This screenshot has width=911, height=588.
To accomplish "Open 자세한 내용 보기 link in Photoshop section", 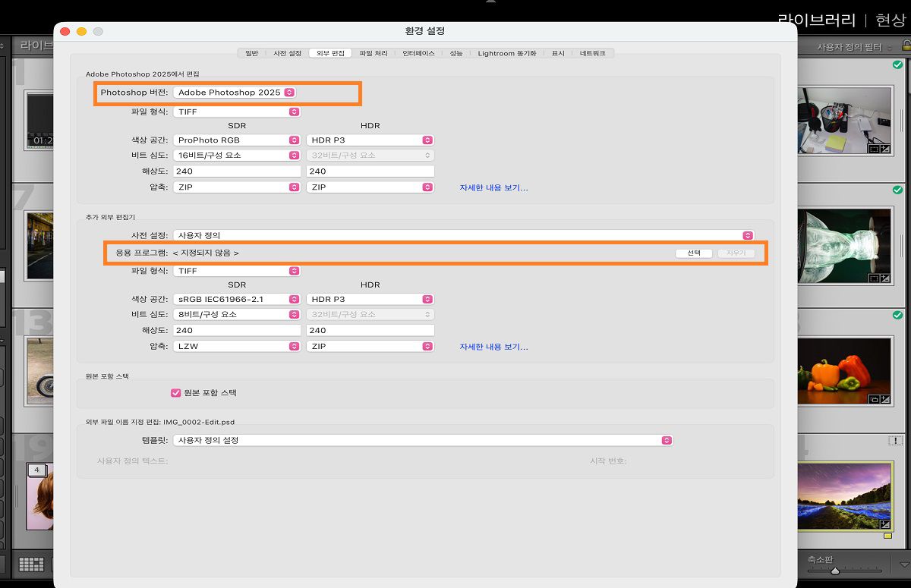I will coord(493,187).
